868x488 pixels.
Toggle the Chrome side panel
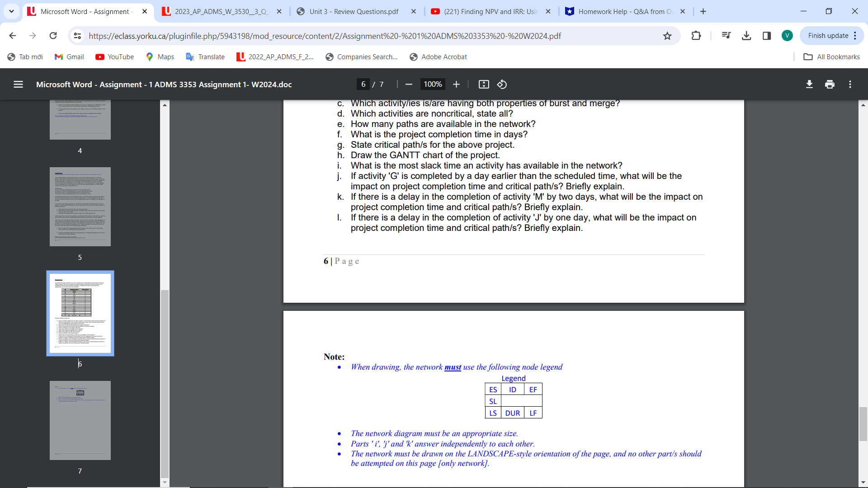click(767, 36)
